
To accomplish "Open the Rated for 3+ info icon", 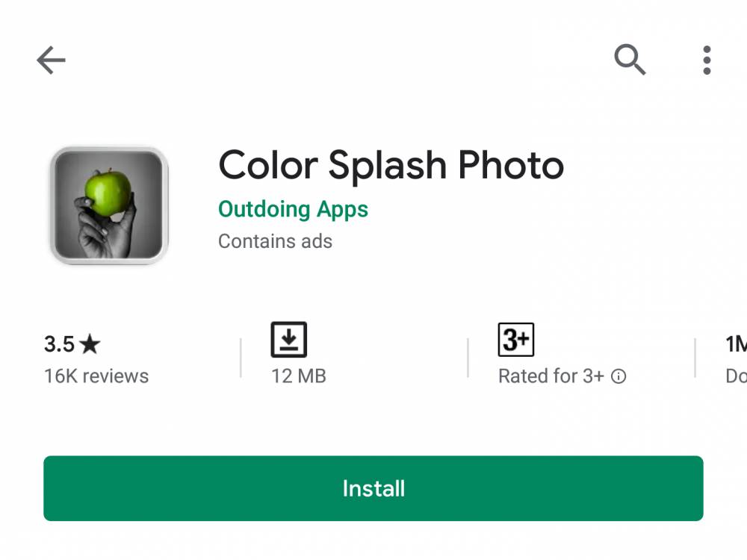I will point(619,376).
